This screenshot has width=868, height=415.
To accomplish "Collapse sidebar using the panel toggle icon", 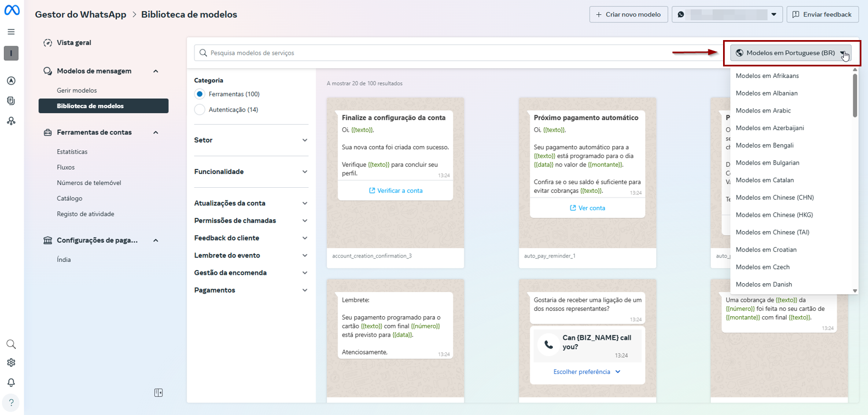I will coord(159,392).
